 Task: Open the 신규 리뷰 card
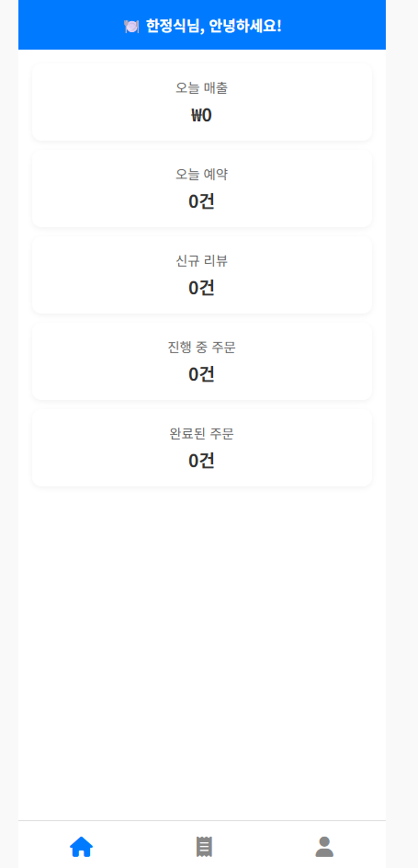click(x=202, y=275)
